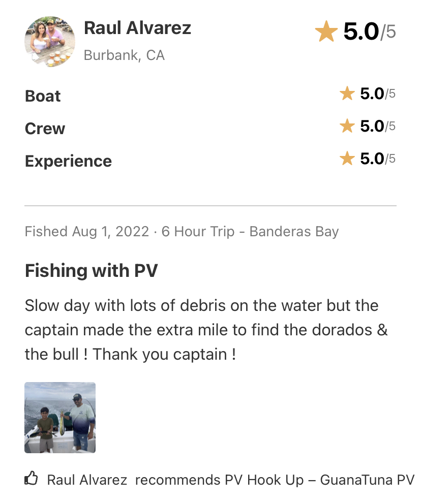Click the large gold overall rating star
Viewport: 421px width, 504px height.
[x=326, y=31]
